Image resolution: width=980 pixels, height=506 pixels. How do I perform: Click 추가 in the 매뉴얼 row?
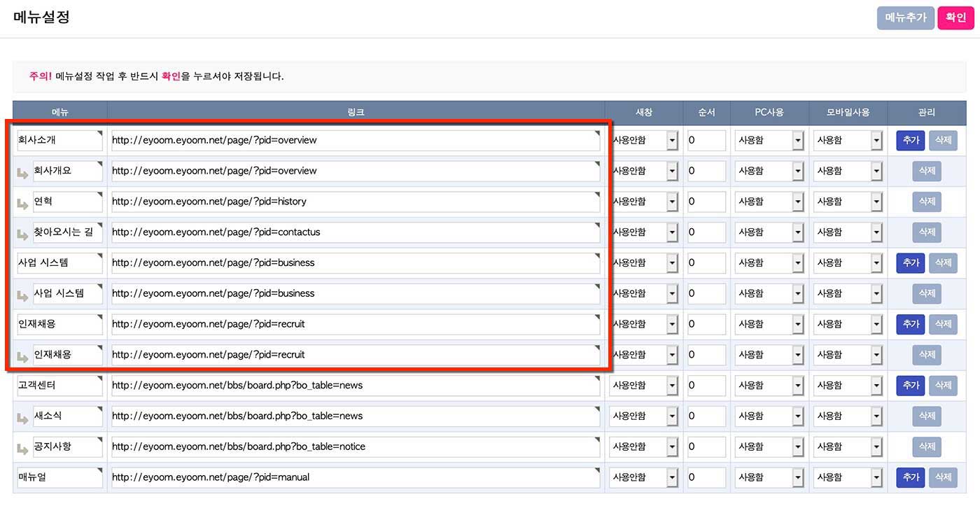click(910, 477)
